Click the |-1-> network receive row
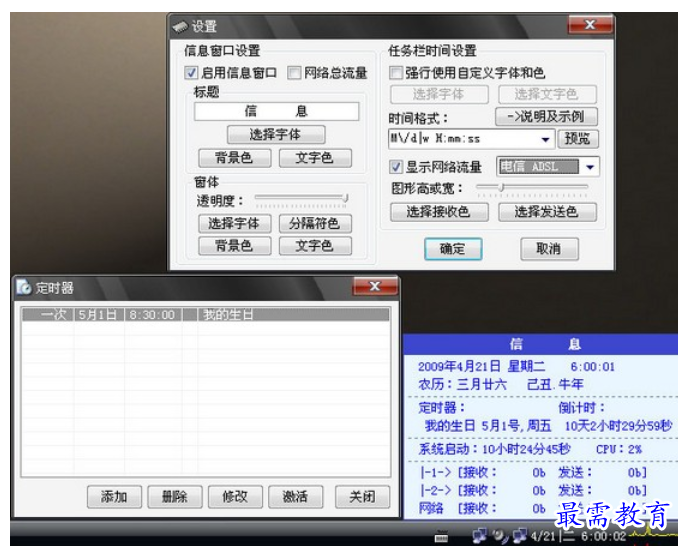678x546 pixels. tap(533, 473)
